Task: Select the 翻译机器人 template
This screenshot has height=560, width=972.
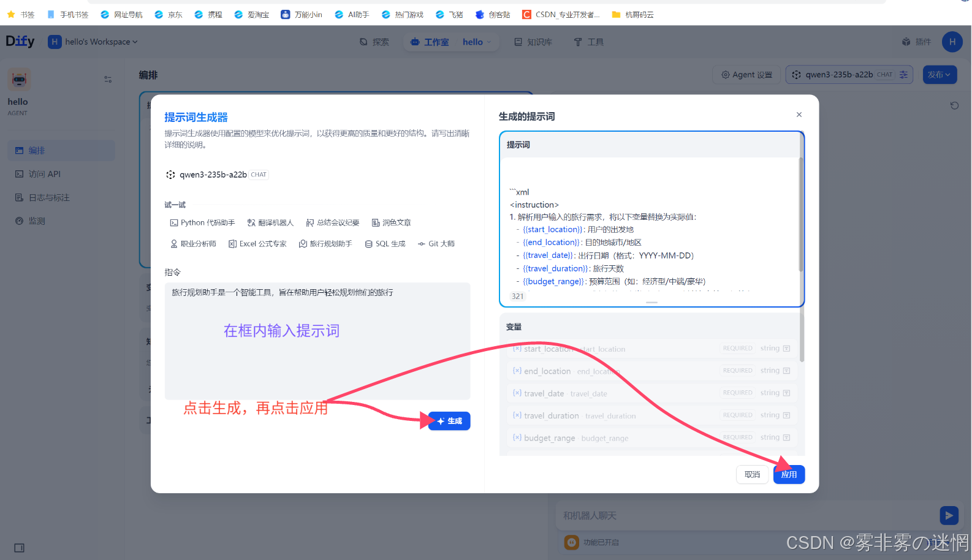Action: [x=270, y=223]
